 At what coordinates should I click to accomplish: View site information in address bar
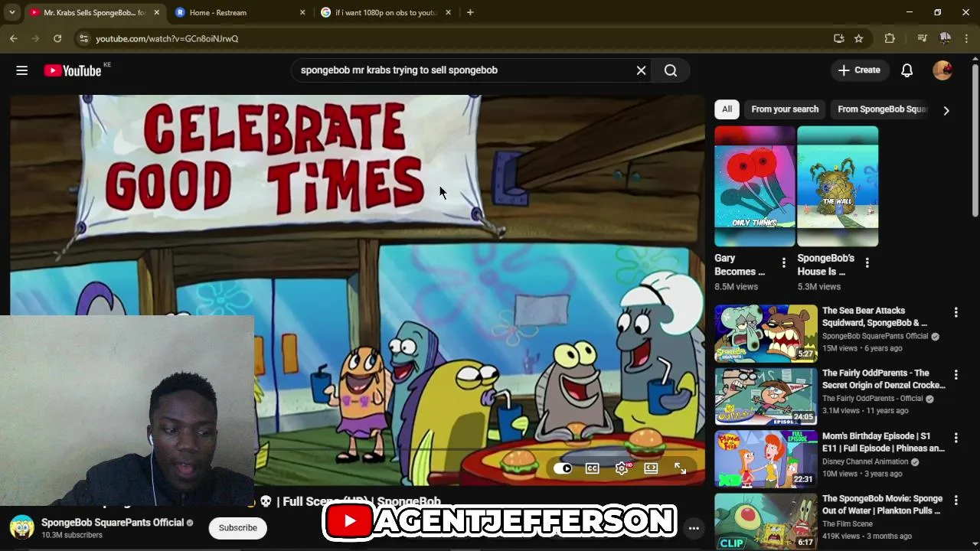coord(83,38)
